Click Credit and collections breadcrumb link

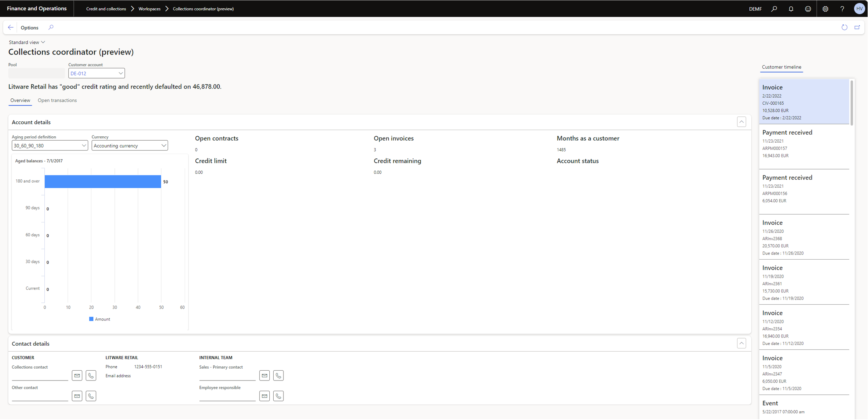tap(106, 9)
